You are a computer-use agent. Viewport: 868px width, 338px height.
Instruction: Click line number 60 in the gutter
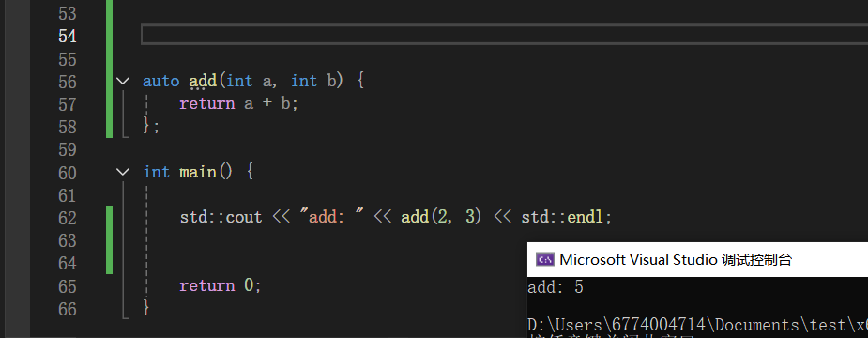pos(67,173)
